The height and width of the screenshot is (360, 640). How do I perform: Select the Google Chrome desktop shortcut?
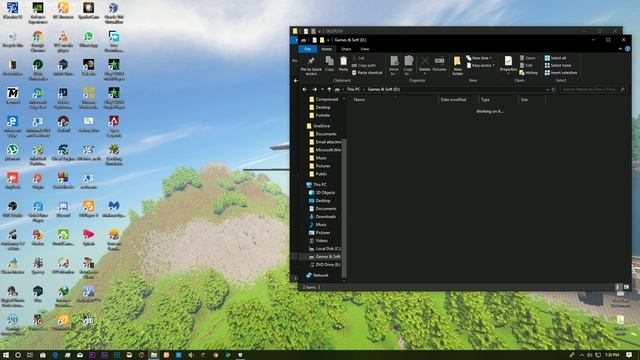coord(38,42)
